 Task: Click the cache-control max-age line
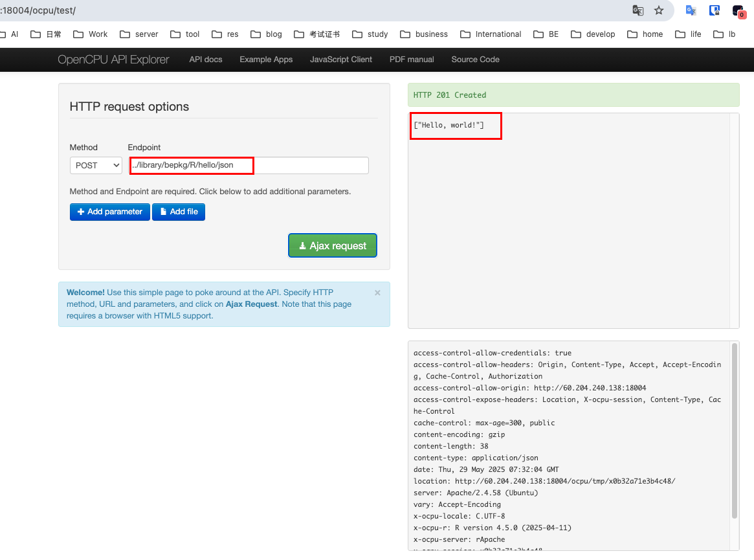tap(484, 423)
